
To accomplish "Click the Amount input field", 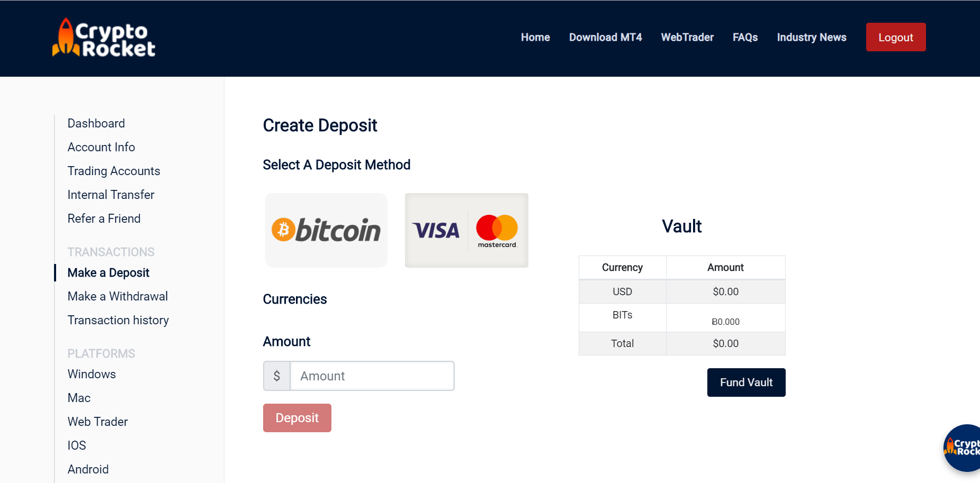I will (x=372, y=376).
